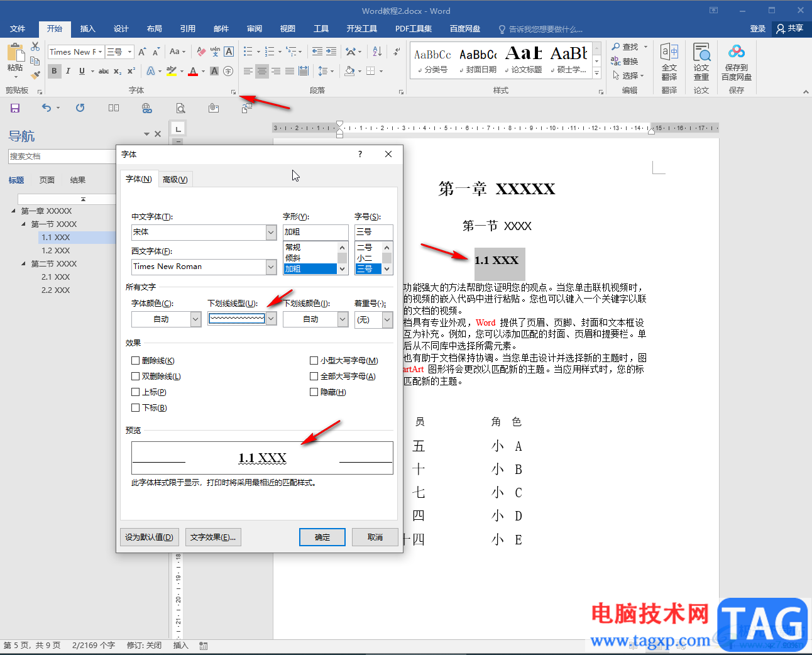Viewport: 812px width, 655px height.
Task: Click the ribbon text highlight color swatch
Action: (171, 71)
